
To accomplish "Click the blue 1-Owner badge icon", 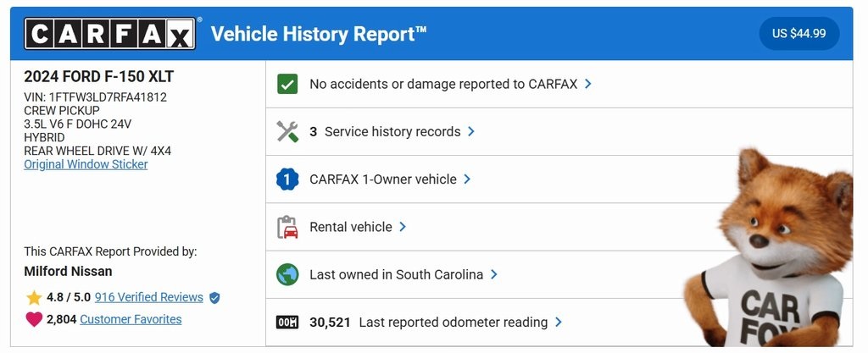I will (287, 179).
